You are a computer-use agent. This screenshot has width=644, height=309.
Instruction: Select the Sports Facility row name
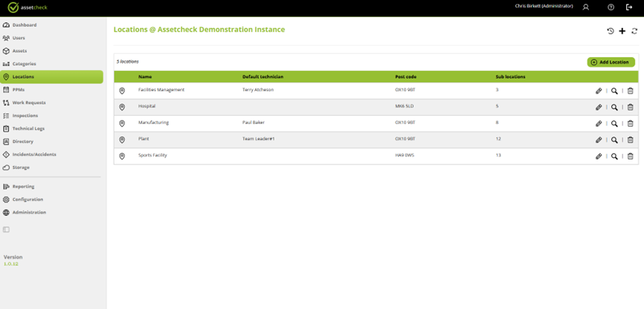pos(152,155)
